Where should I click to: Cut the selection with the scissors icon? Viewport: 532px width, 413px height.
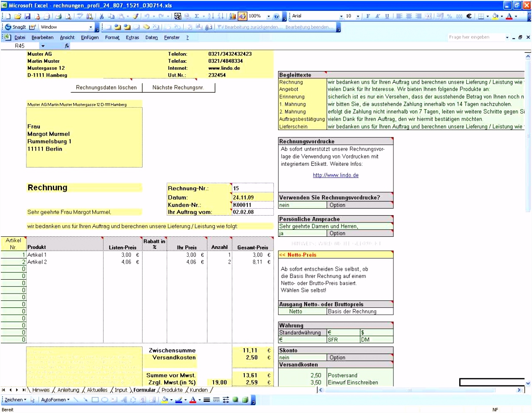[x=102, y=16]
